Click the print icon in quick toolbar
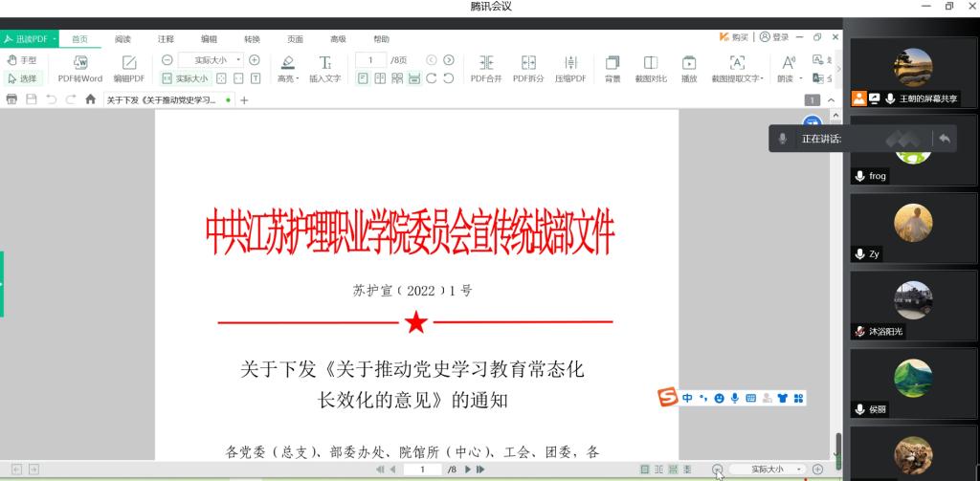The height and width of the screenshot is (481, 980). pos(11,99)
